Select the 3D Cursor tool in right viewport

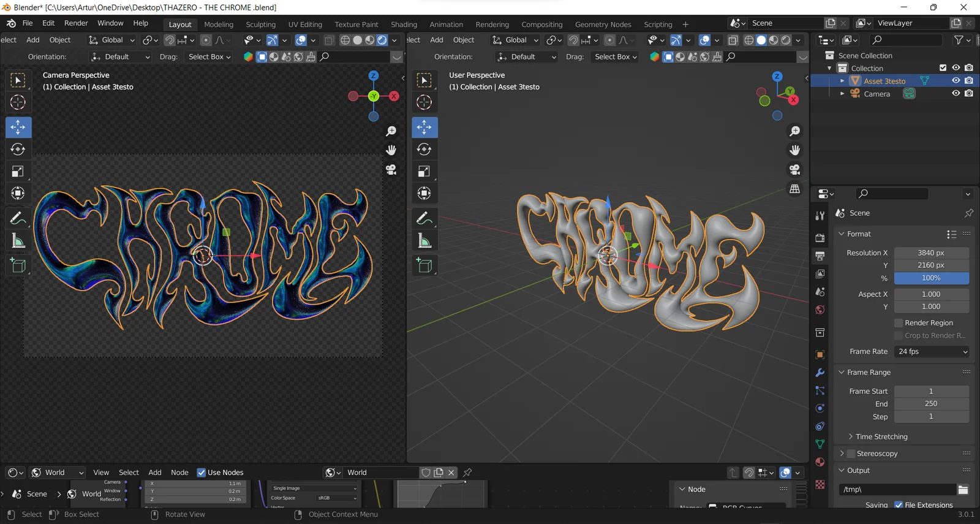pos(424,102)
